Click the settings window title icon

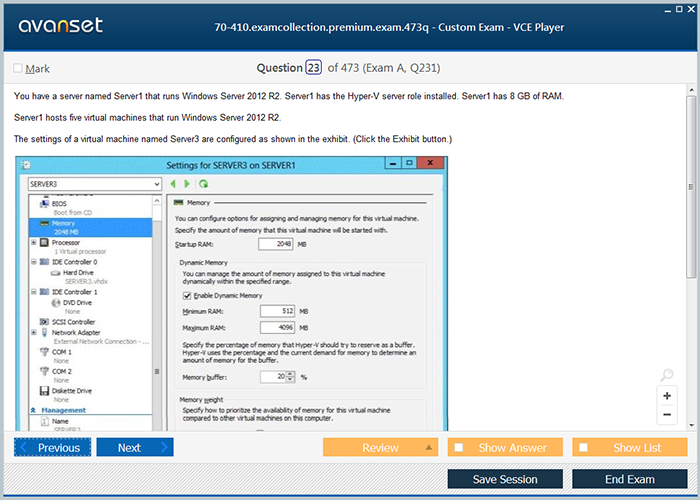pos(26,165)
